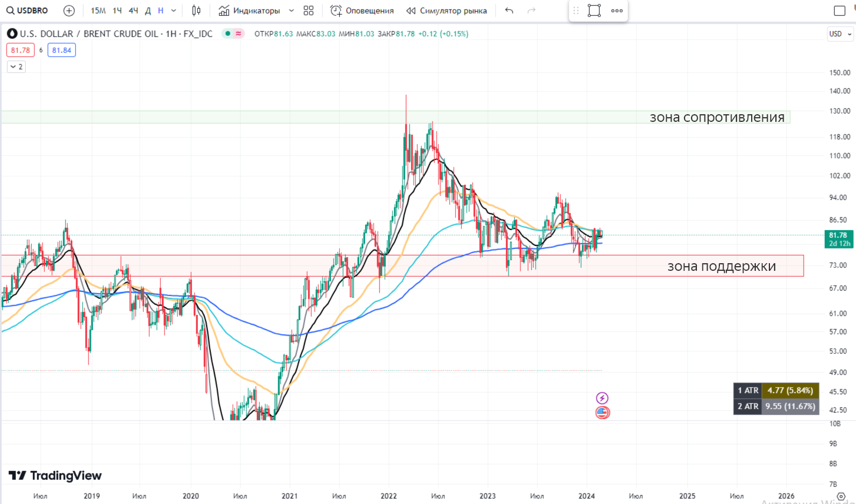Click the 2022 label on the time axis
The height and width of the screenshot is (504, 856).
click(x=388, y=496)
